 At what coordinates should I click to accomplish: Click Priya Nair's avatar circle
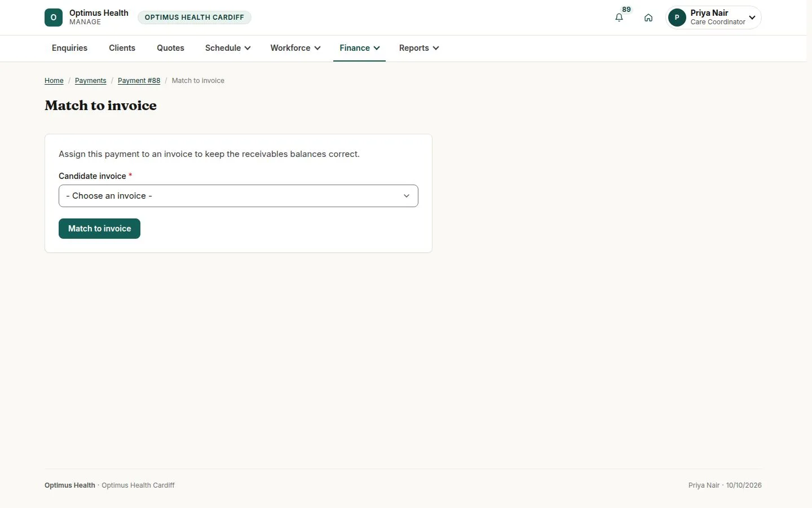point(677,17)
